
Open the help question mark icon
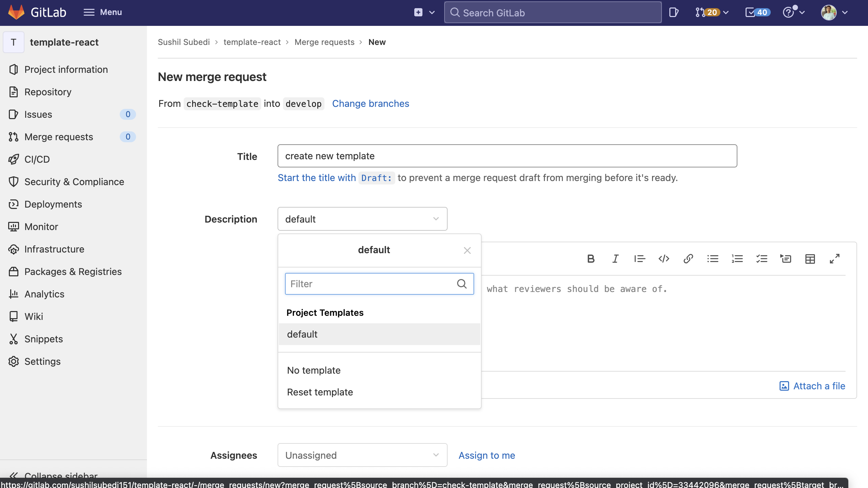(788, 13)
